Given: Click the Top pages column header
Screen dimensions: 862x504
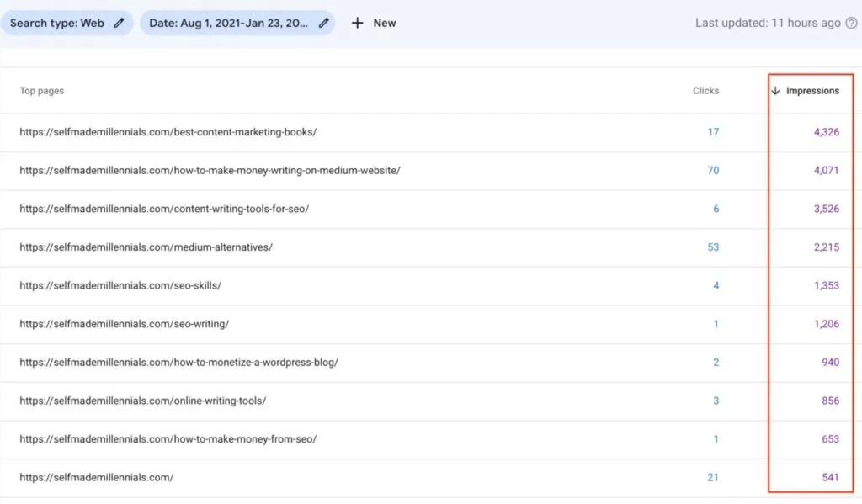Looking at the screenshot, I should (x=42, y=91).
